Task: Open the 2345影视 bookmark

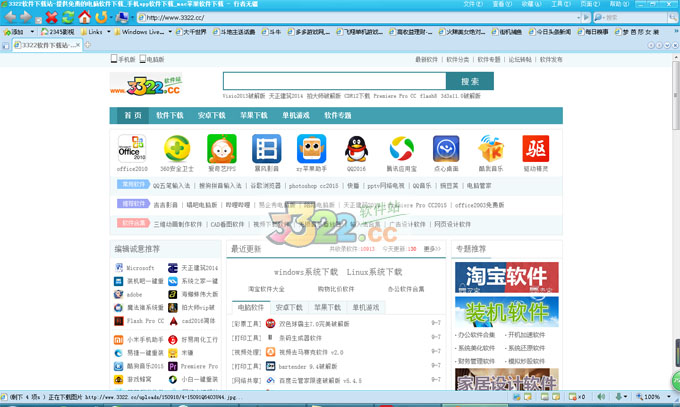Action: [58, 32]
